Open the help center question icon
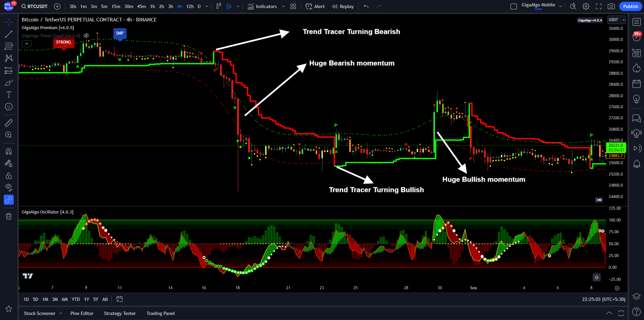Viewport: 644px width, 320px height. (x=636, y=312)
